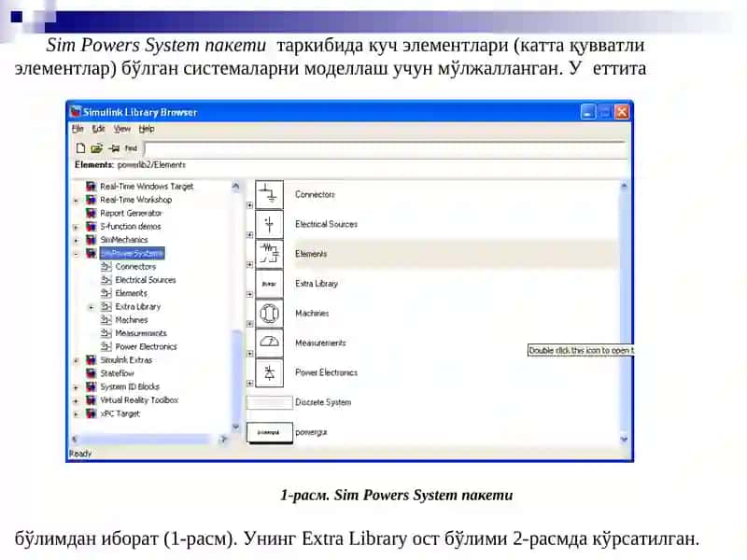The image size is (747, 560).
Task: Select the Discrete System block
Action: tap(269, 402)
